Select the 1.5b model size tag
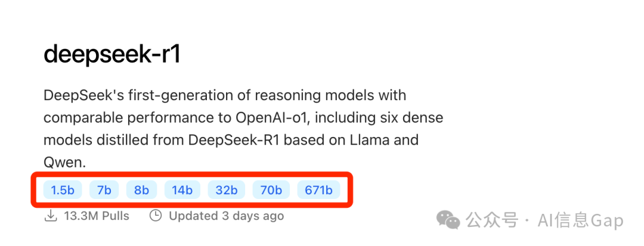 pyautogui.click(x=63, y=190)
